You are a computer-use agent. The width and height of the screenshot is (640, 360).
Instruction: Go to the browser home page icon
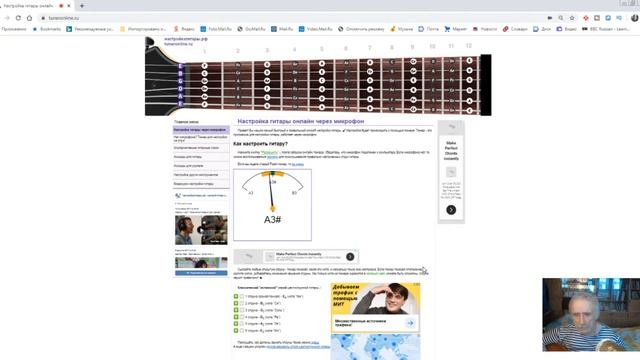click(x=29, y=18)
